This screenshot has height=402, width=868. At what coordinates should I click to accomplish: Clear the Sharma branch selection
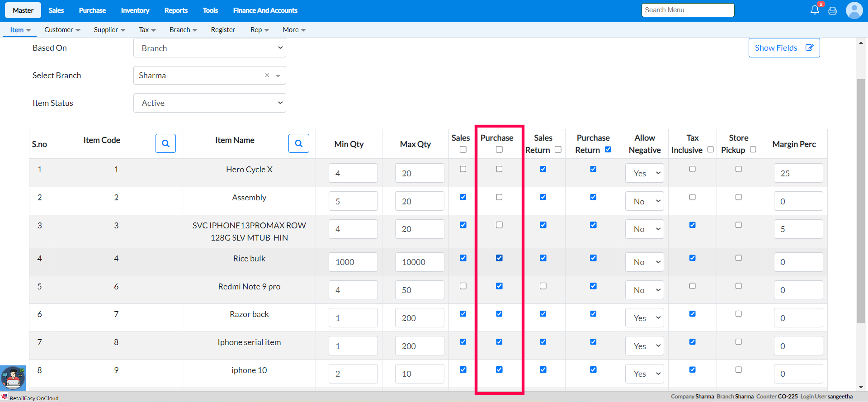(x=267, y=76)
